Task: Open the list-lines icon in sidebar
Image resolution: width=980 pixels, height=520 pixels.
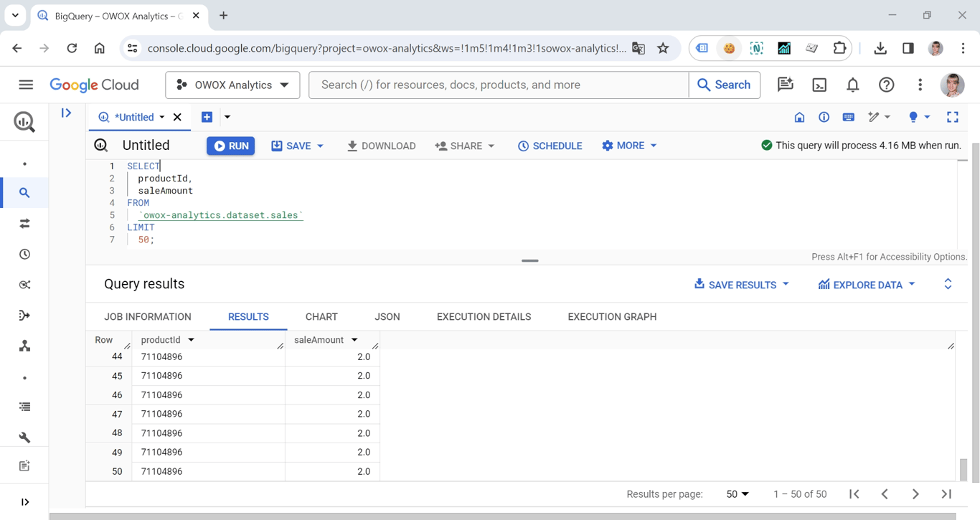Action: tap(24, 407)
